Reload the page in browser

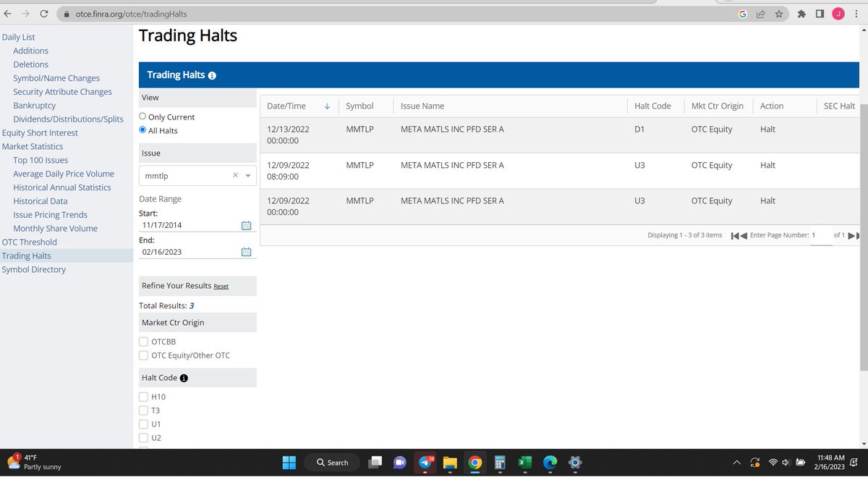pyautogui.click(x=45, y=13)
